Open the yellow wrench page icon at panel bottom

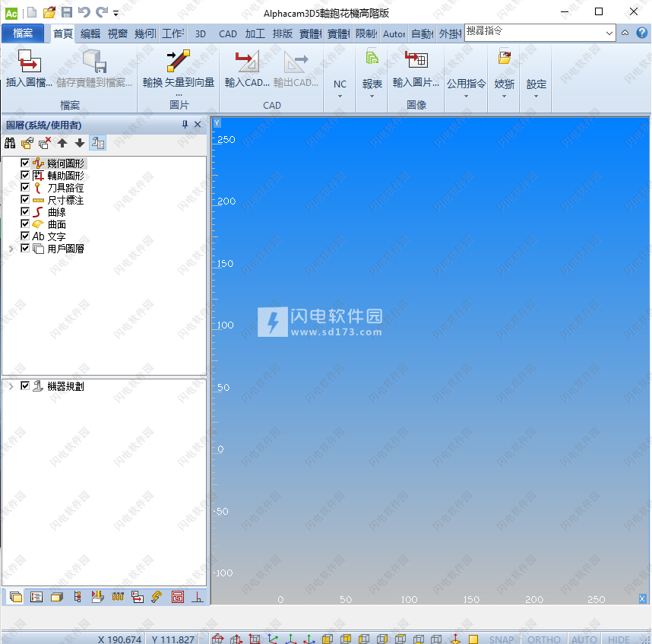click(157, 597)
